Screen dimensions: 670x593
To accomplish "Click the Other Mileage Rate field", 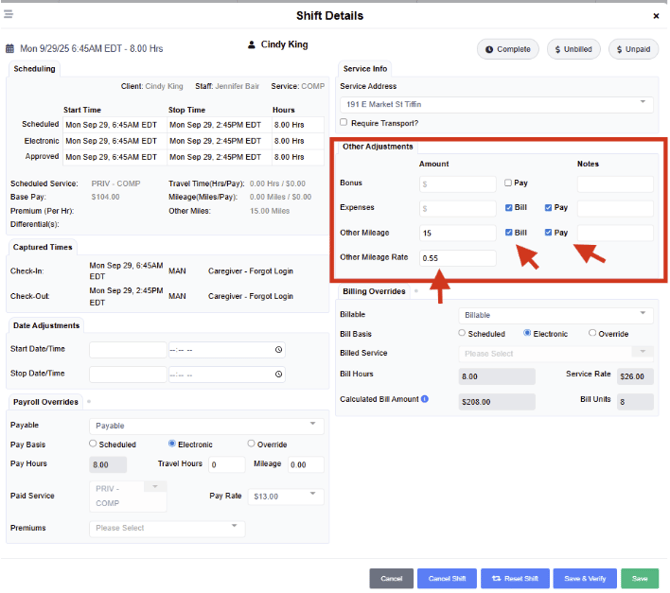I will (x=457, y=258).
